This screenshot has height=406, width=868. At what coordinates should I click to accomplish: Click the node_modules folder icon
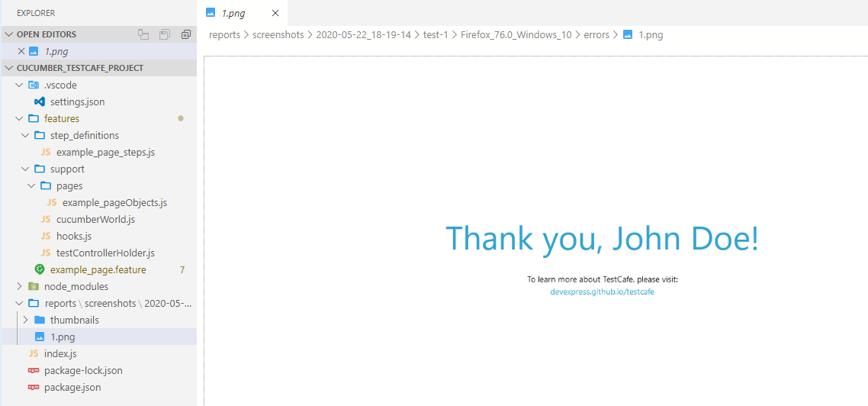(34, 286)
